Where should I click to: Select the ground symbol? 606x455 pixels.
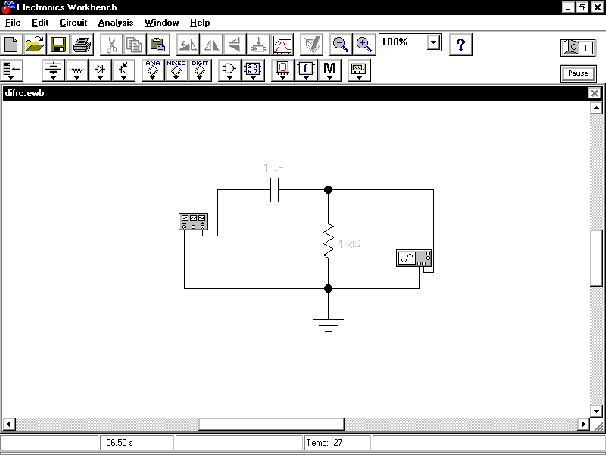click(329, 325)
